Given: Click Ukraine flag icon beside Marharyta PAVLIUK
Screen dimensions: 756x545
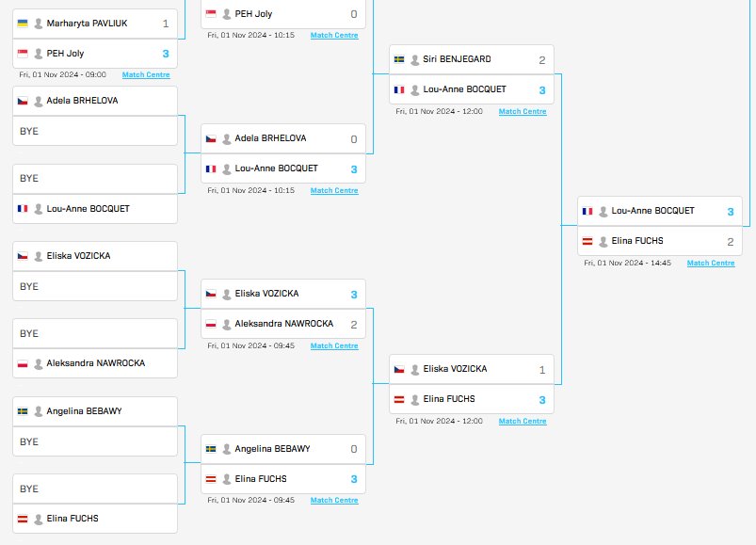Looking at the screenshot, I should [23, 24].
